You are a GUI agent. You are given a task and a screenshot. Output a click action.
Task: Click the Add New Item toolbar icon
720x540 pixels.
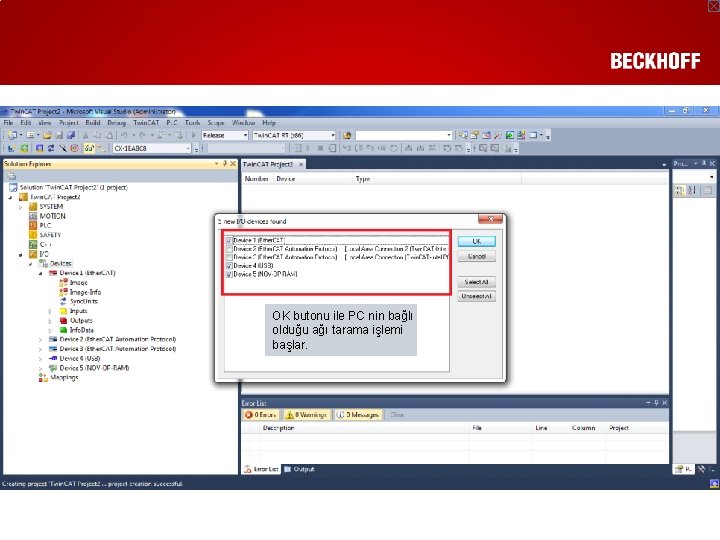pos(30,135)
